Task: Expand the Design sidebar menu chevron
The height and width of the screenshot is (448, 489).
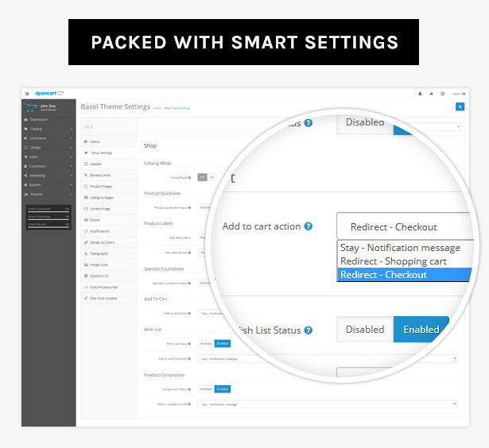Action: coord(71,148)
